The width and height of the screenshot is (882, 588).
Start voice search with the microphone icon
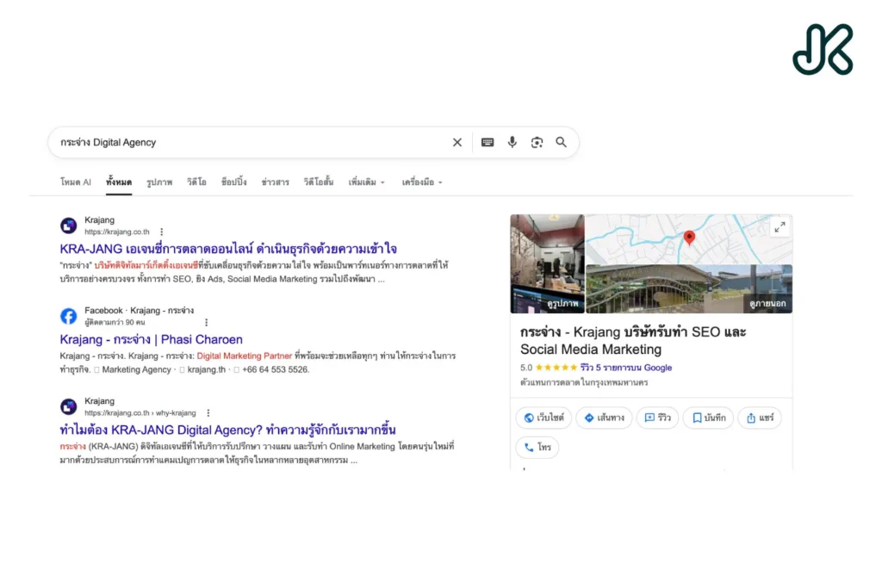(x=512, y=142)
